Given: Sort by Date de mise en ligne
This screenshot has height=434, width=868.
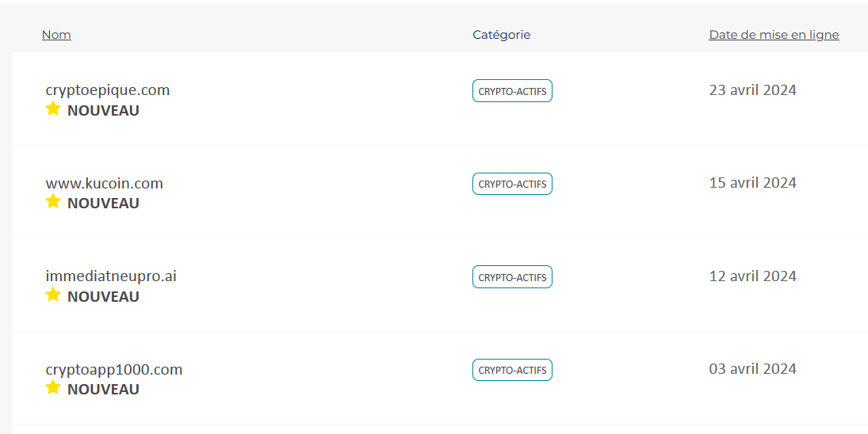Looking at the screenshot, I should click(774, 35).
